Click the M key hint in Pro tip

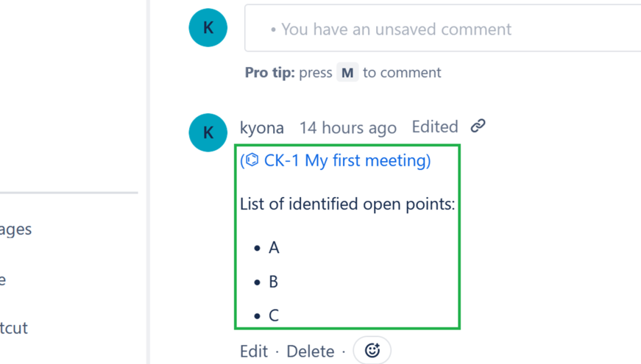point(347,73)
